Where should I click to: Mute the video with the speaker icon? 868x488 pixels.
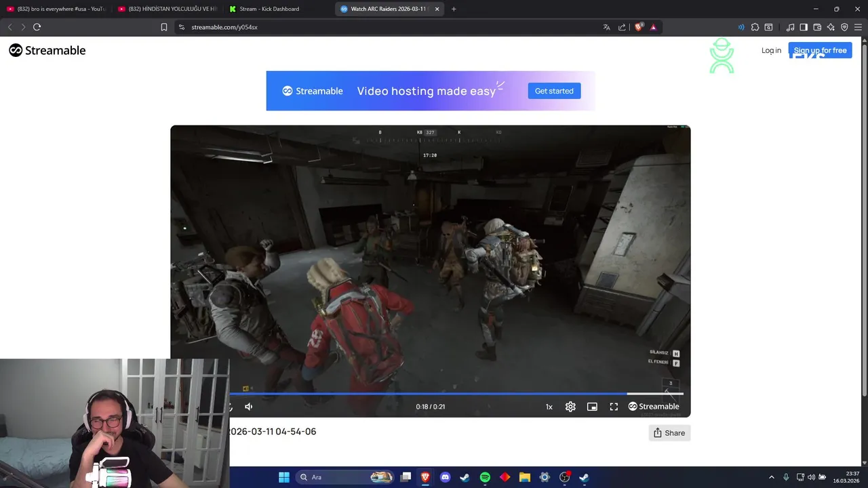pos(248,407)
